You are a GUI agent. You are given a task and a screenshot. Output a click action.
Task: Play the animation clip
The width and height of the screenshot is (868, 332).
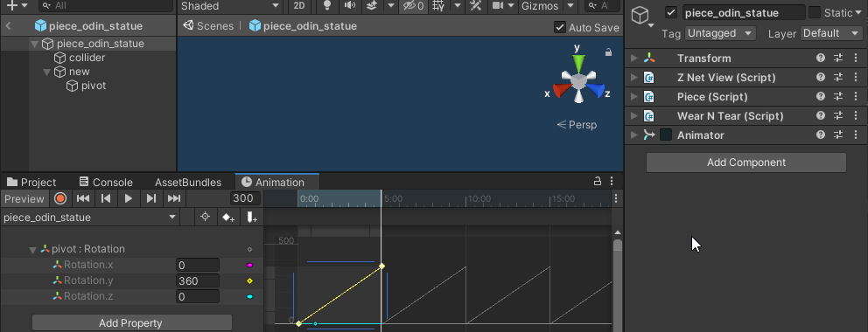click(x=129, y=198)
